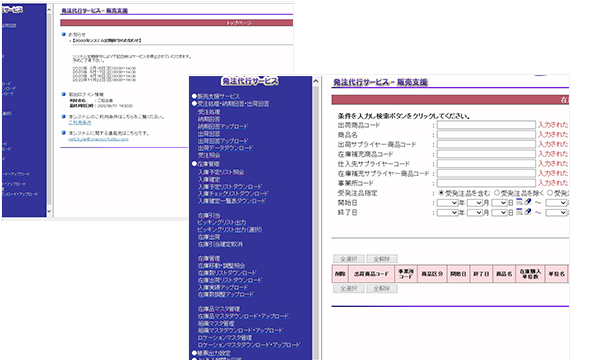The image size is (600, 360).
Task: Open 在庫移動・調整照会 in the side menu
Action: (222, 266)
